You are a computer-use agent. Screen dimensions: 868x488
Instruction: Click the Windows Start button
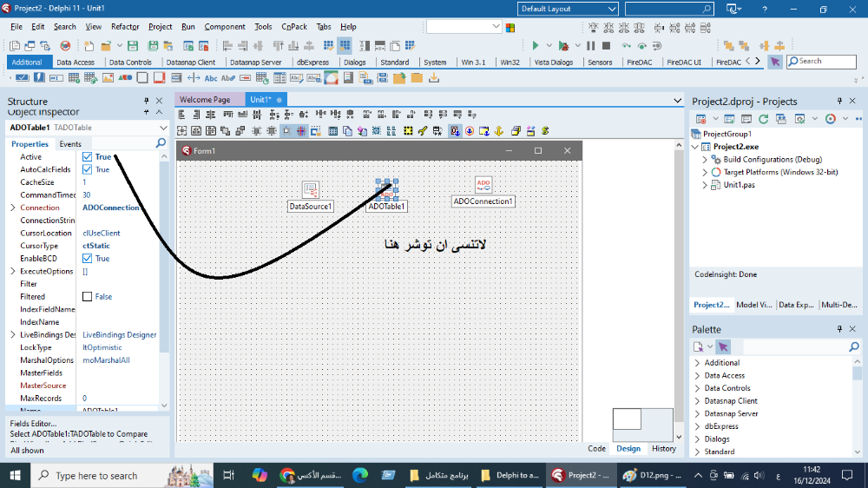[x=15, y=475]
